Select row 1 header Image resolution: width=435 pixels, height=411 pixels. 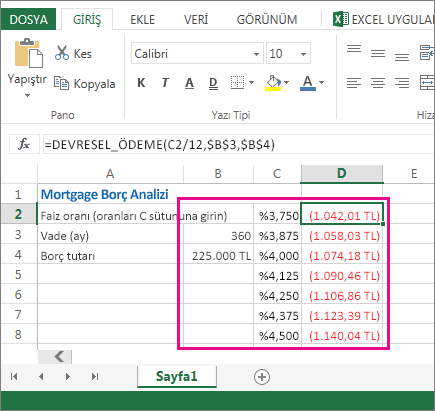click(18, 194)
